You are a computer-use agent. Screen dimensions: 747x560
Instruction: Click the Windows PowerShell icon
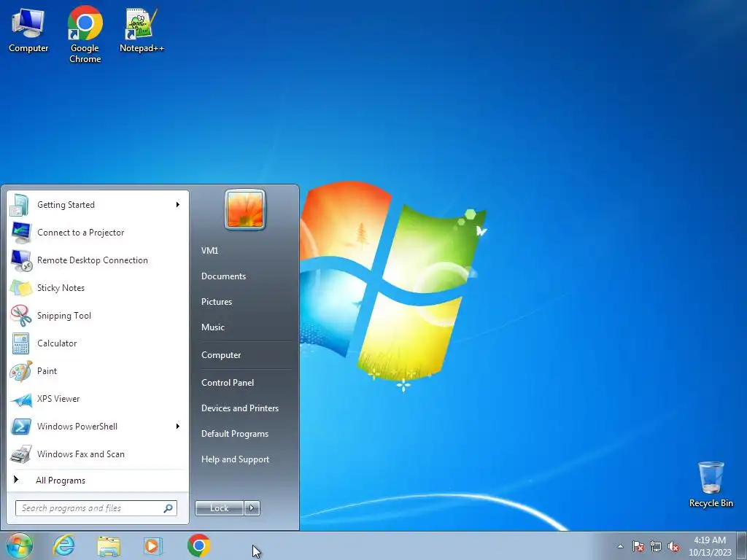coord(20,427)
